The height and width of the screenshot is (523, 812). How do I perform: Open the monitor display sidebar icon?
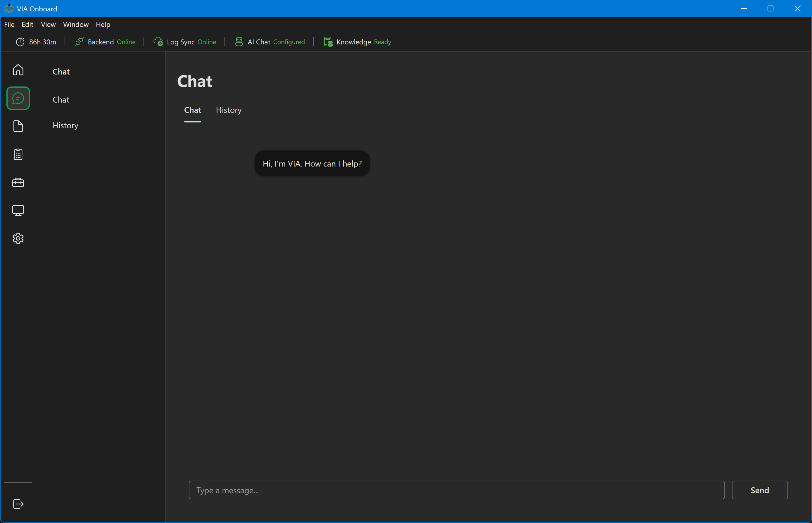(x=18, y=211)
